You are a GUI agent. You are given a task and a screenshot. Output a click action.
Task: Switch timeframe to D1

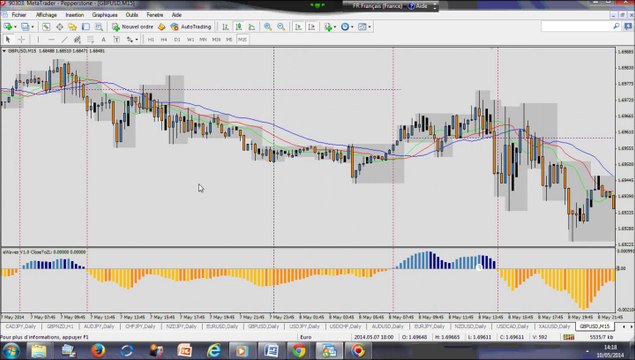pyautogui.click(x=177, y=39)
